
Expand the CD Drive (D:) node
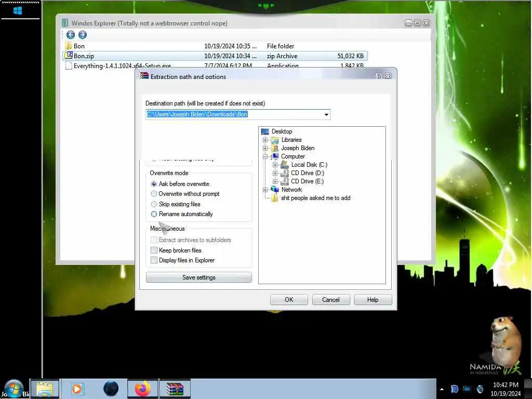[x=275, y=173]
